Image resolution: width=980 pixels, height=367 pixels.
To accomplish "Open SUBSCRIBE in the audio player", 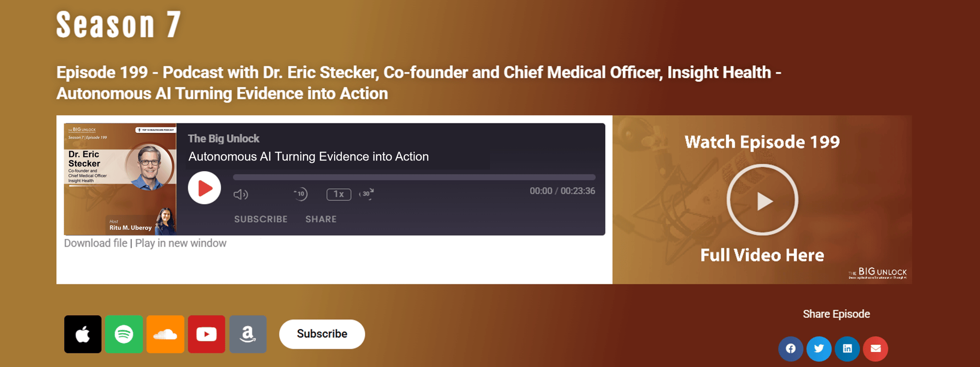I will [x=261, y=219].
